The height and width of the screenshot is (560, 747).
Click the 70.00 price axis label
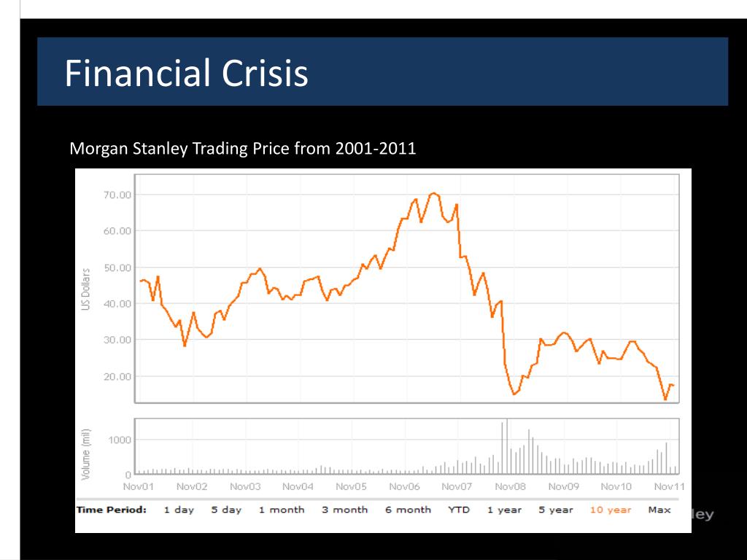point(118,195)
